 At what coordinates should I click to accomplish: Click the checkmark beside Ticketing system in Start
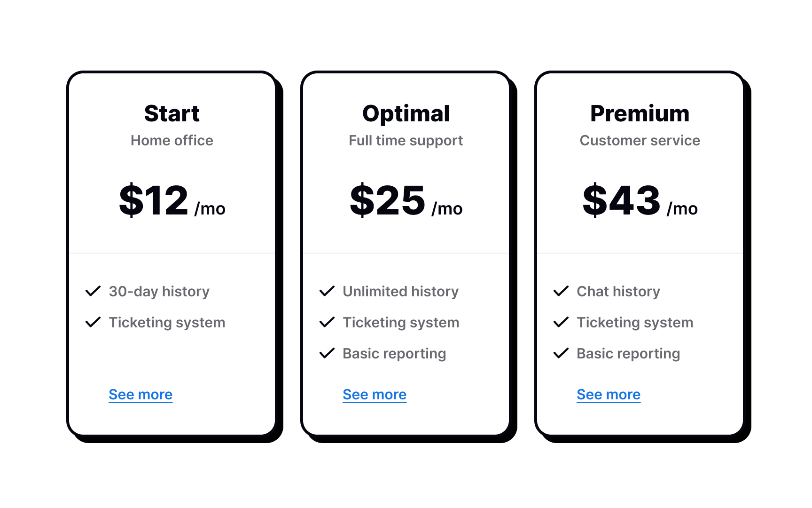[x=93, y=322]
